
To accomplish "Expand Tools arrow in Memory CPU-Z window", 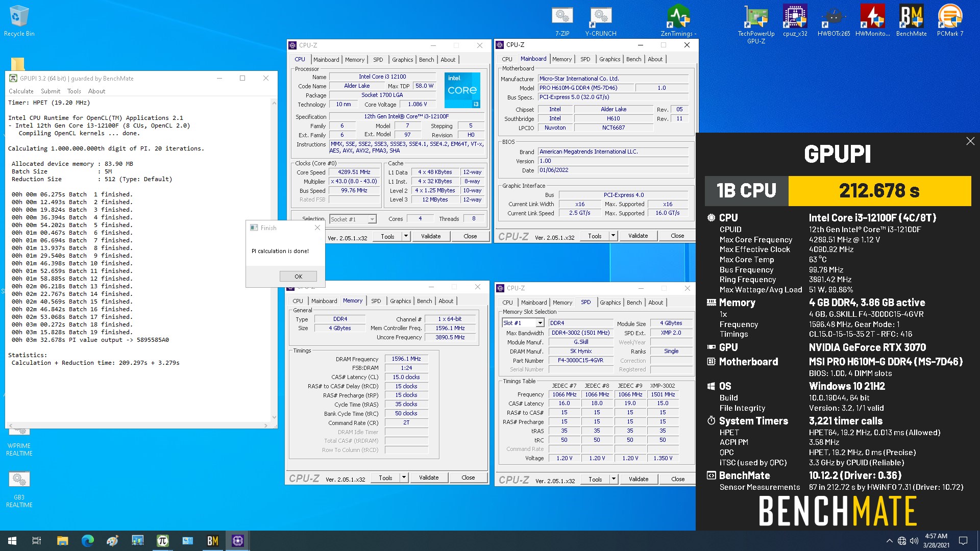I will 404,478.
